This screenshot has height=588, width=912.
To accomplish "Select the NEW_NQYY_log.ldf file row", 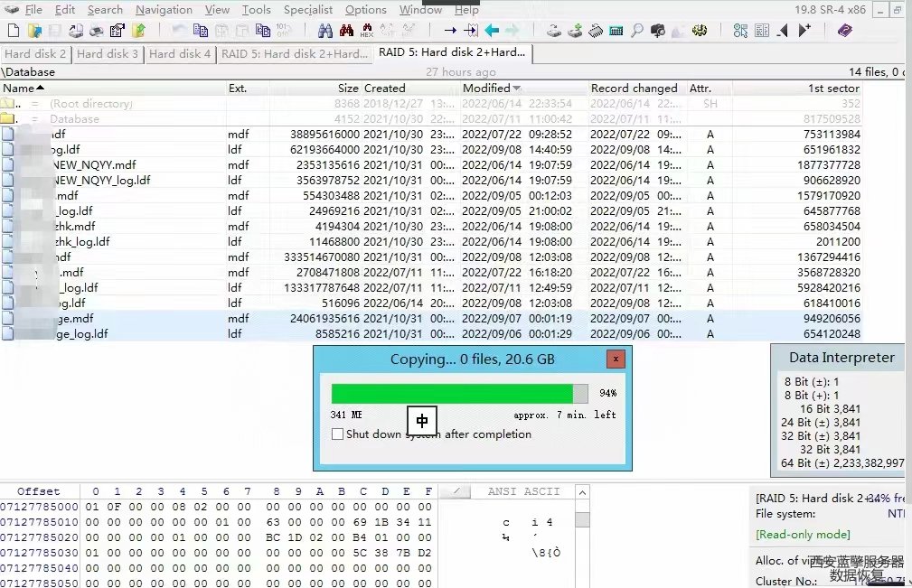I will pos(101,181).
